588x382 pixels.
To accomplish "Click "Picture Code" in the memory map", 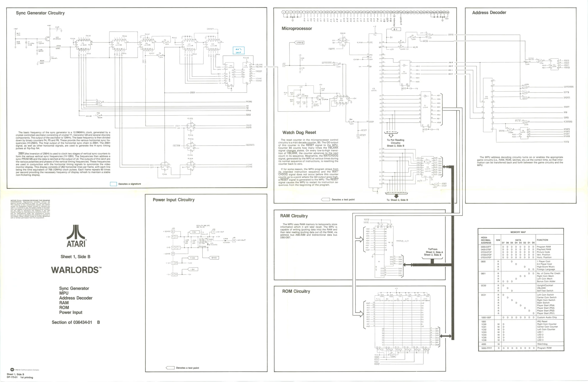I will tap(543, 252).
